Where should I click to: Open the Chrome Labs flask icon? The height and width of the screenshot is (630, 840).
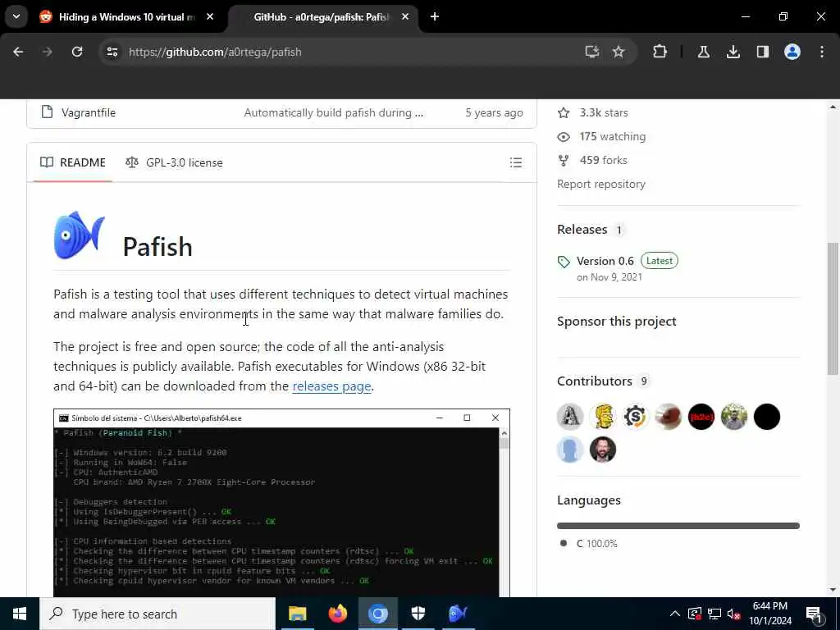(x=703, y=52)
